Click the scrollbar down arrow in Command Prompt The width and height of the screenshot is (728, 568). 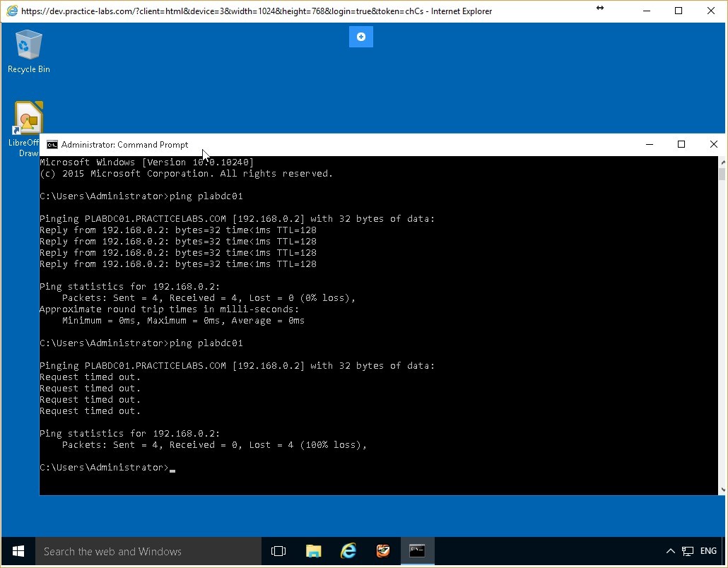click(x=722, y=487)
